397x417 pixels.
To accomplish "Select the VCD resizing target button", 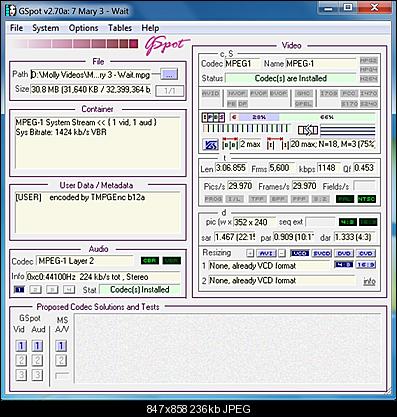I will (x=300, y=253).
